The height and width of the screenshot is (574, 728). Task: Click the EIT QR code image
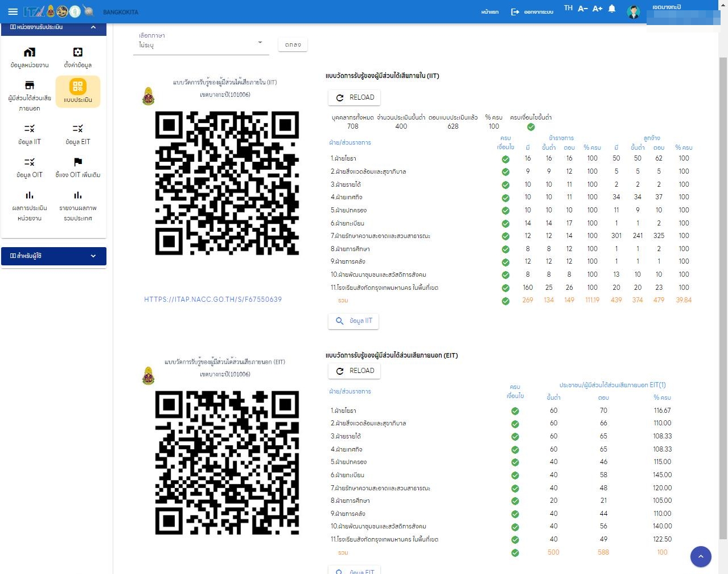coord(227,462)
